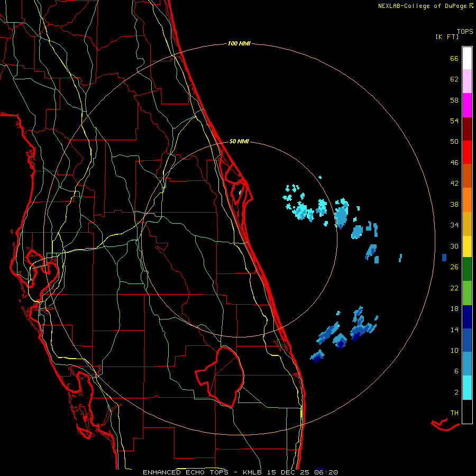Click the white 66 kft color swatch
The width and height of the screenshot is (476, 476).
(x=467, y=58)
